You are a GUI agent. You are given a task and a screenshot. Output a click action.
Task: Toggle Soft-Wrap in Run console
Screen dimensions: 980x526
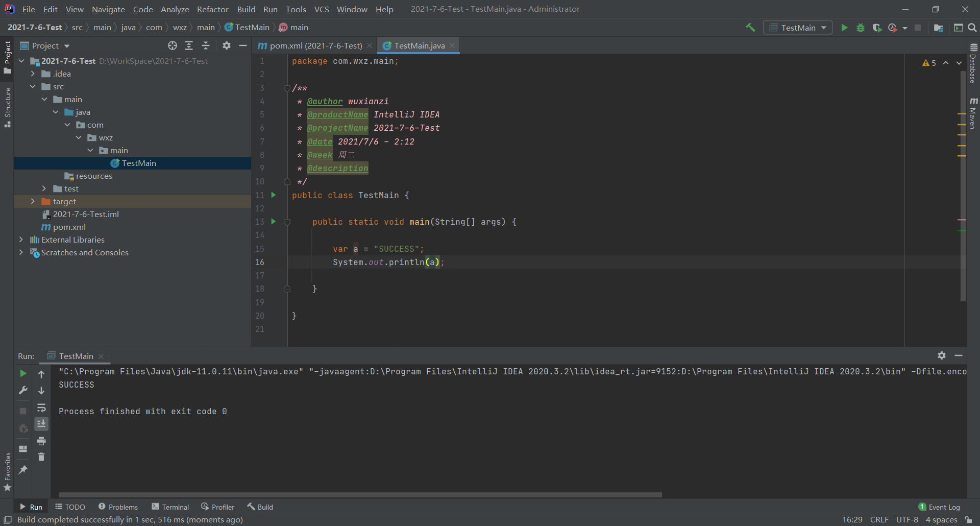pos(41,408)
